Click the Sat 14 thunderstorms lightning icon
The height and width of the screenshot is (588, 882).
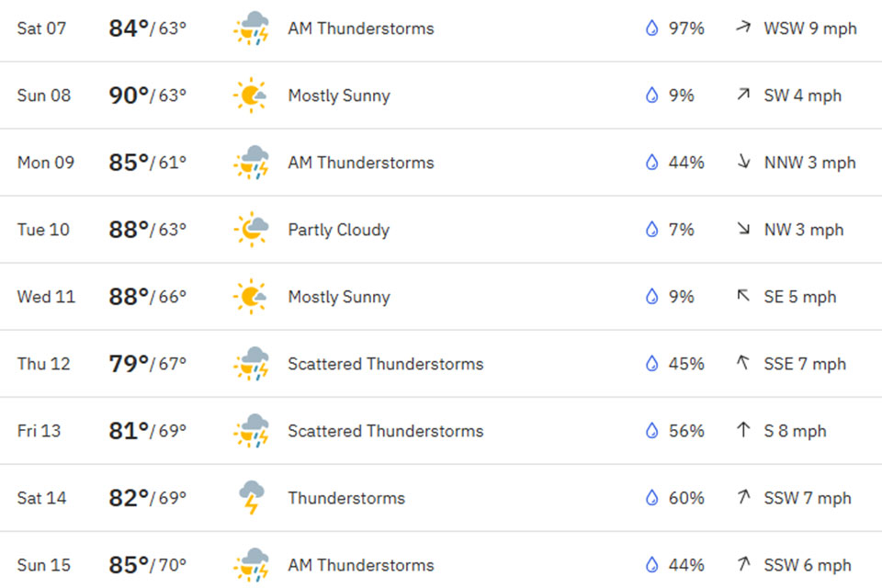coord(250,498)
